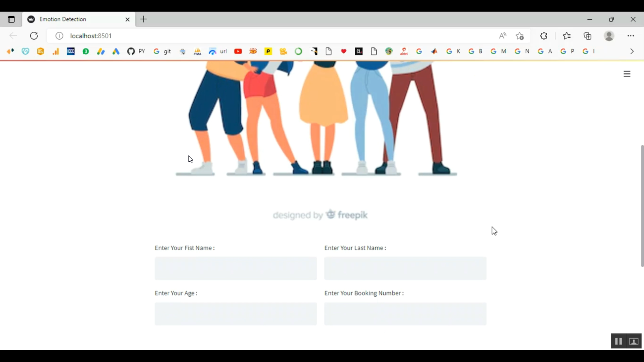This screenshot has height=362, width=644.
Task: Focus the Enter Your Booking Number field
Action: (x=405, y=314)
